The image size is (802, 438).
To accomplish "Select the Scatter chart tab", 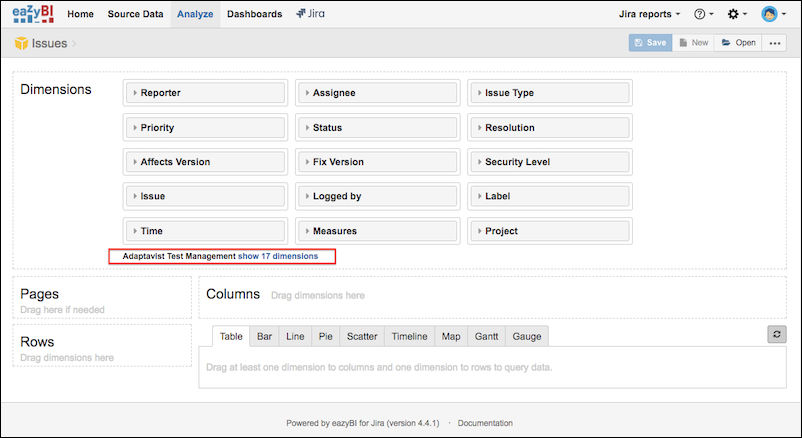I will pyautogui.click(x=362, y=337).
